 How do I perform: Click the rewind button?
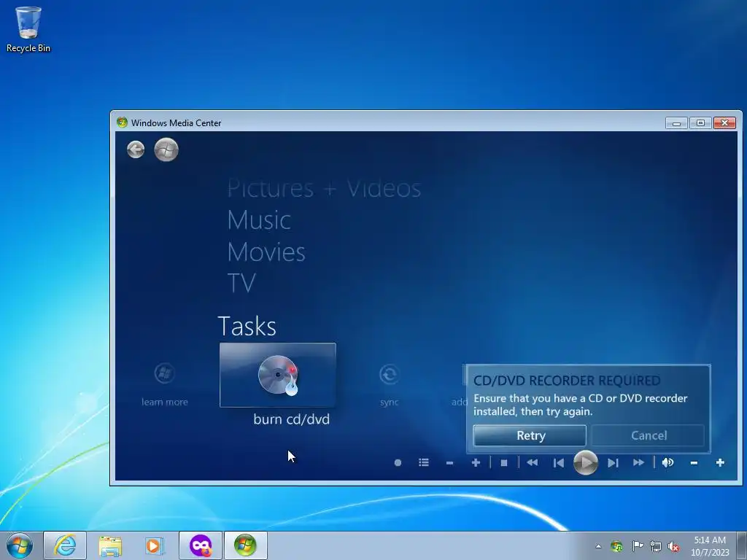[532, 462]
